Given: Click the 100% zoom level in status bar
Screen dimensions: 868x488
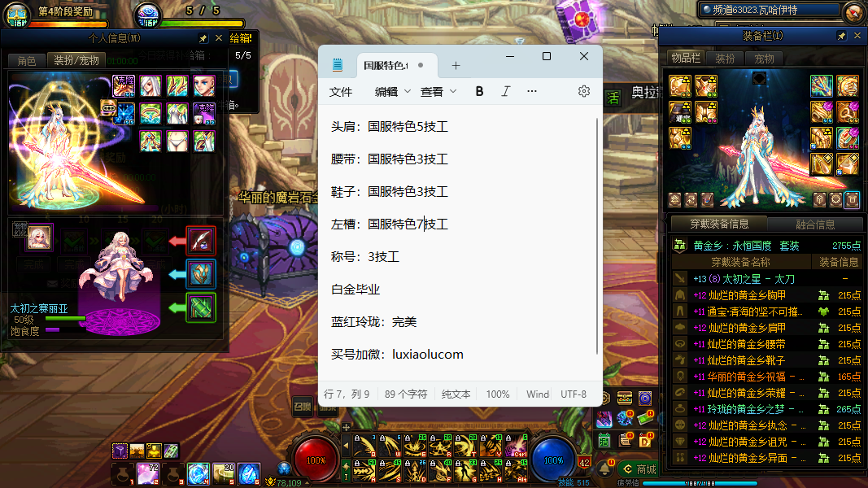Looking at the screenshot, I should click(498, 394).
